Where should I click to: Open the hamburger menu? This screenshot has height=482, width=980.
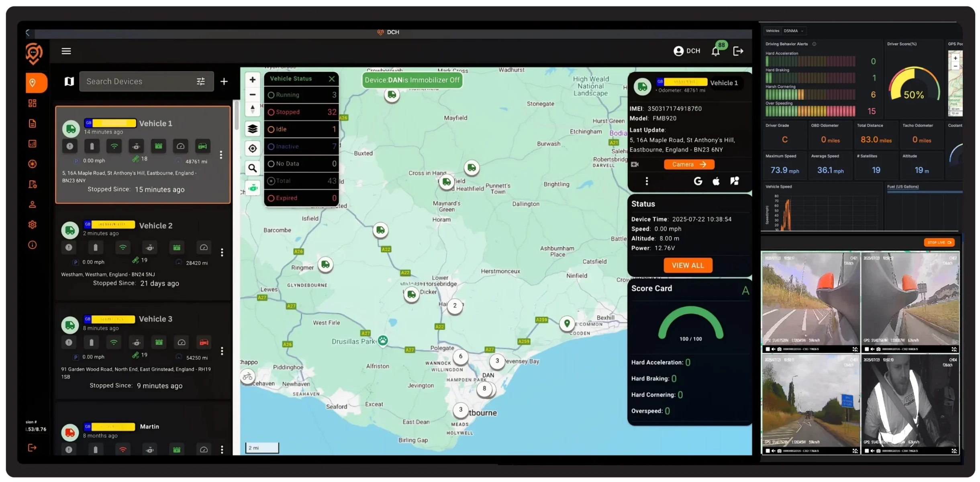point(66,51)
